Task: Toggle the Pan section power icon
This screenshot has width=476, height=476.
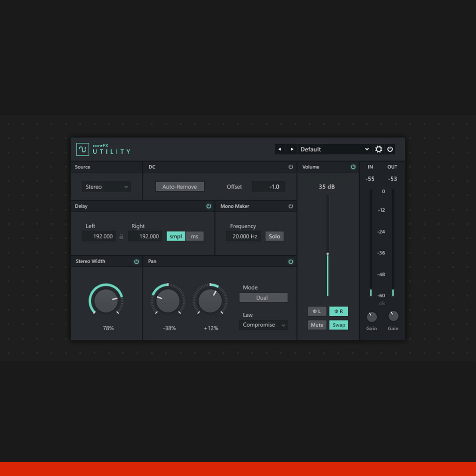Action: click(x=290, y=261)
